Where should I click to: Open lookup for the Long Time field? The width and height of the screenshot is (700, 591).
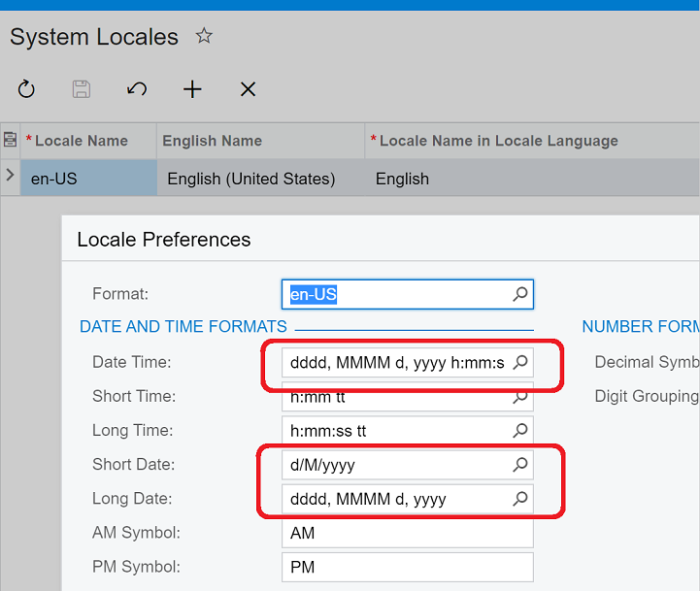(x=520, y=430)
